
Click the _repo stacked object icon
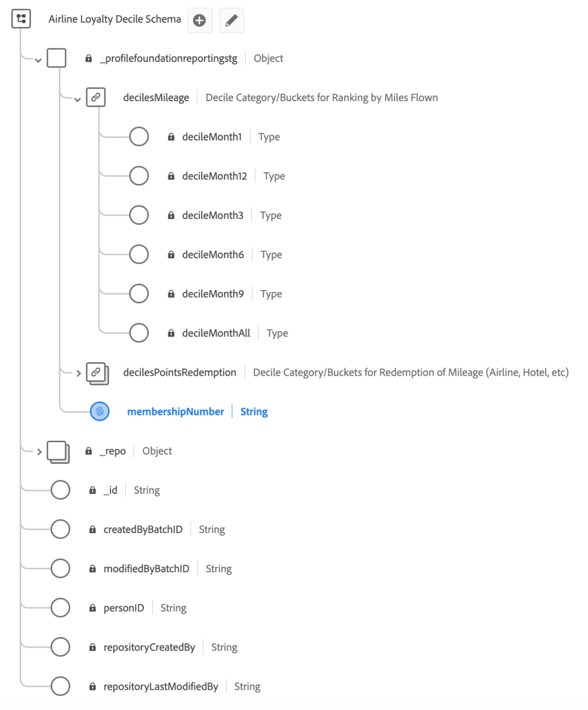pyautogui.click(x=58, y=451)
